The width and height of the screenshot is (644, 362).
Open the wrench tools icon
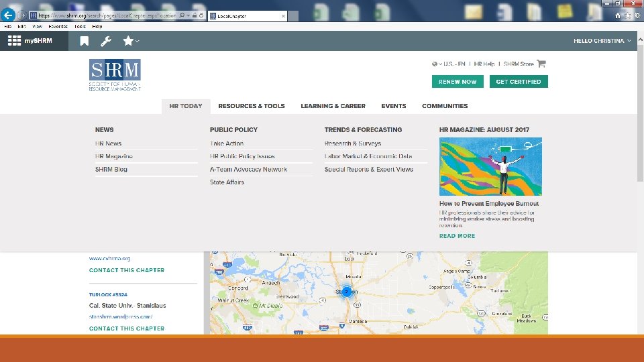(106, 41)
